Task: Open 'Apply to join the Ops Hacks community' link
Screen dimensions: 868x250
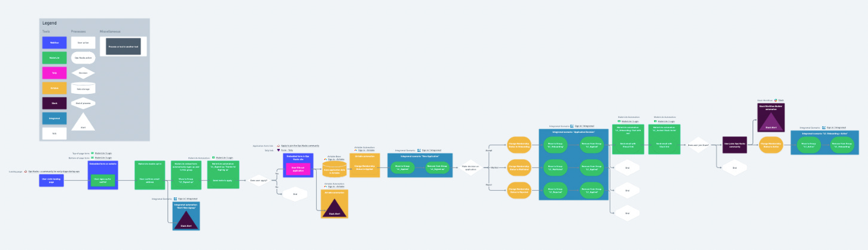Action: tap(301, 146)
